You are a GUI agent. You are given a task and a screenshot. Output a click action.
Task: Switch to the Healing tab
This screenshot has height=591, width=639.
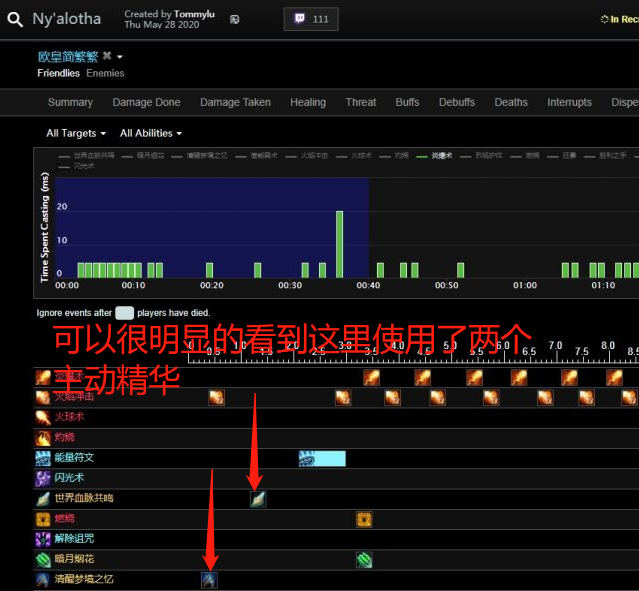point(308,102)
